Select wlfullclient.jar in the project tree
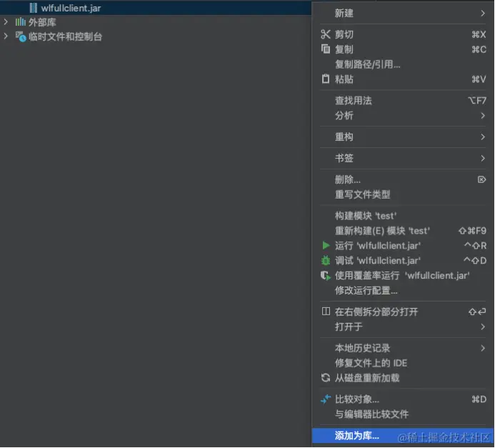 click(x=156, y=8)
